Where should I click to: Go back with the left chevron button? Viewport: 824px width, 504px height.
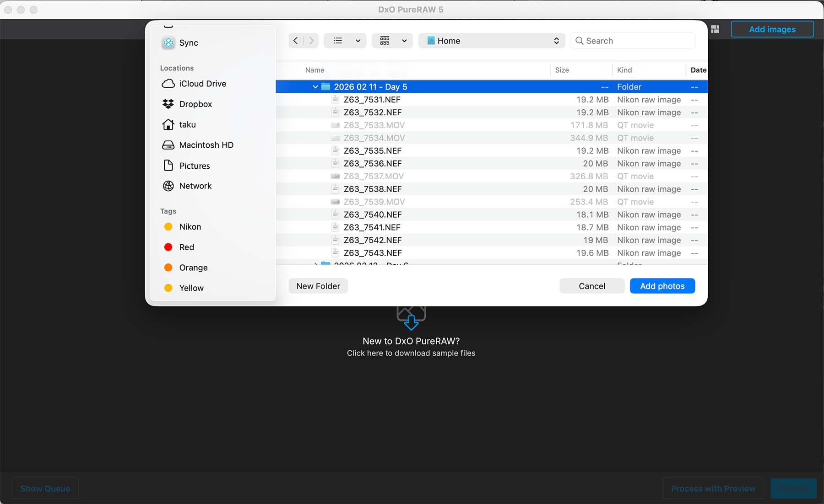296,41
